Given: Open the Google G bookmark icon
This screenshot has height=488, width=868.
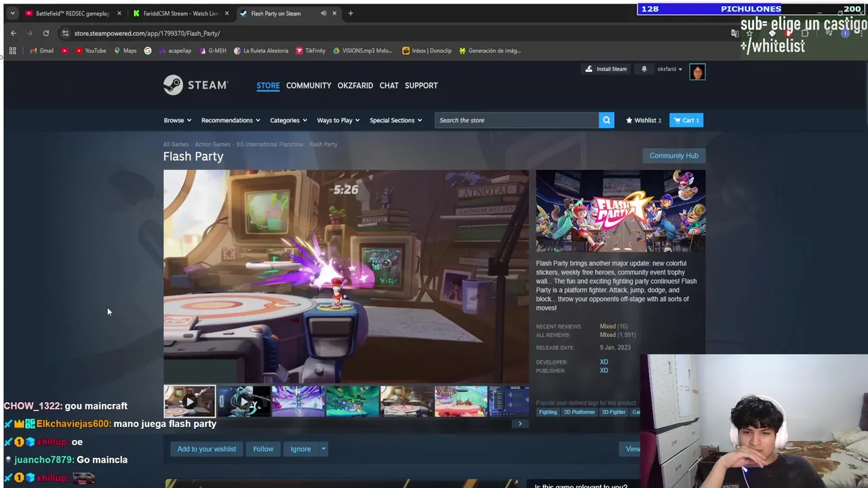Looking at the screenshot, I should tap(148, 50).
